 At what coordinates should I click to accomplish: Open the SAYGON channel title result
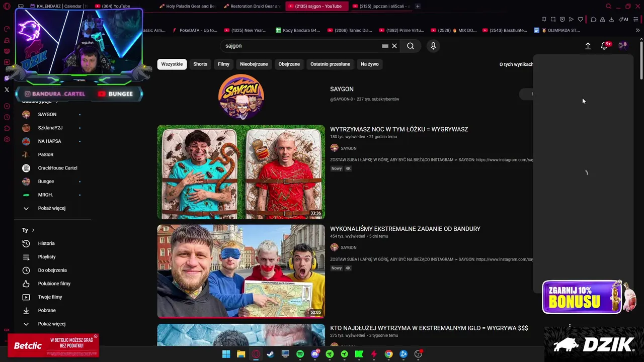coord(342,89)
